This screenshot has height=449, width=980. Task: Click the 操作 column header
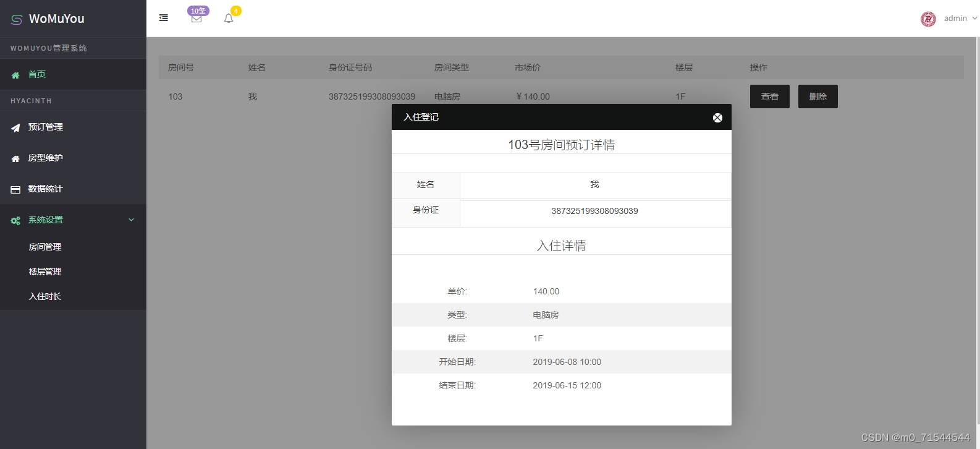759,67
